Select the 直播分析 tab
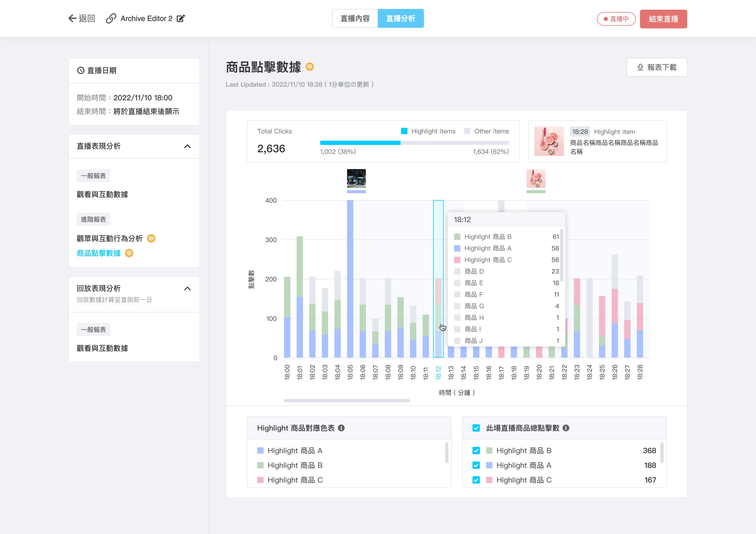Image resolution: width=756 pixels, height=534 pixels. pyautogui.click(x=400, y=18)
